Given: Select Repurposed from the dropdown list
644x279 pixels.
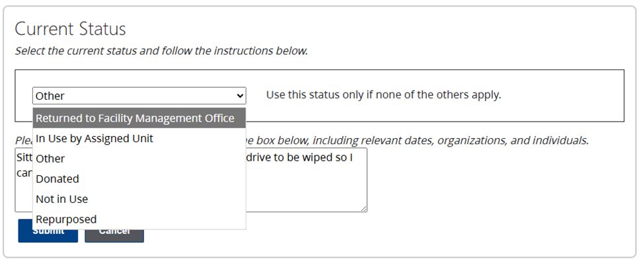Looking at the screenshot, I should coord(66,219).
